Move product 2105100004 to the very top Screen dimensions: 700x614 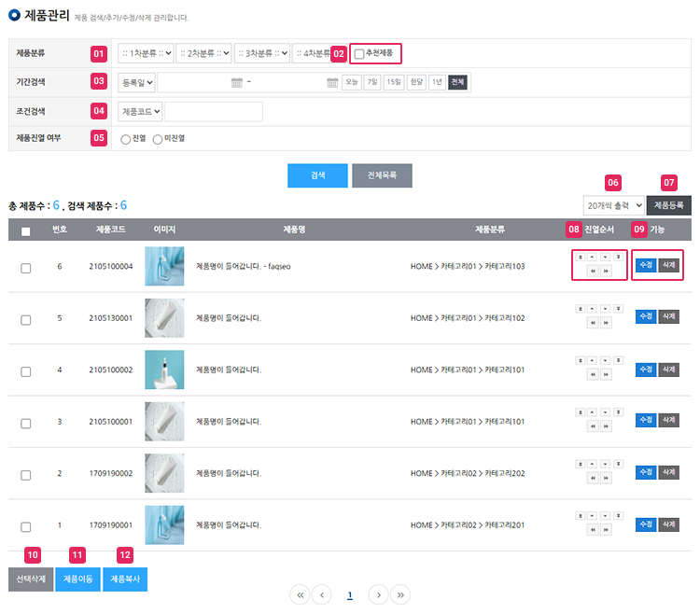point(580,257)
